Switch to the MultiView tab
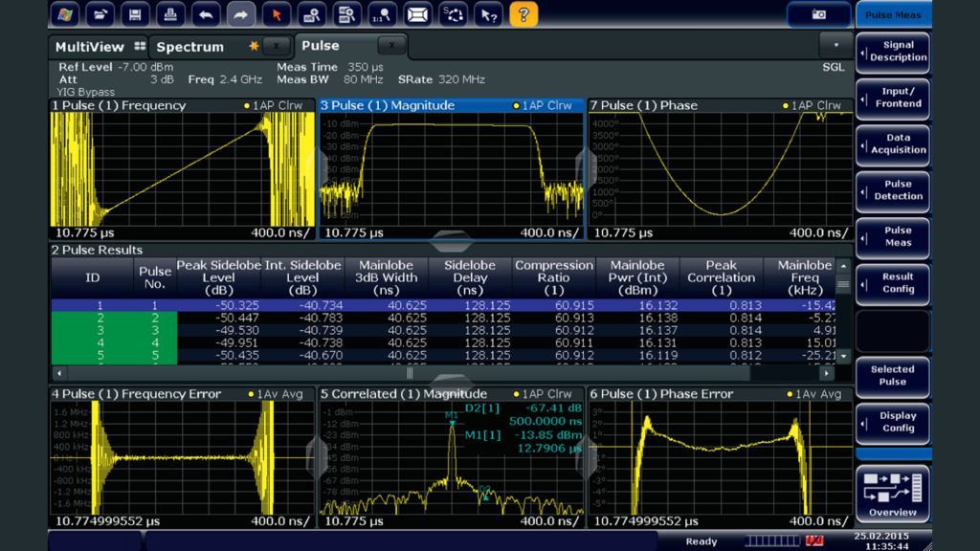Screen dimensions: 980x551 (90, 47)
